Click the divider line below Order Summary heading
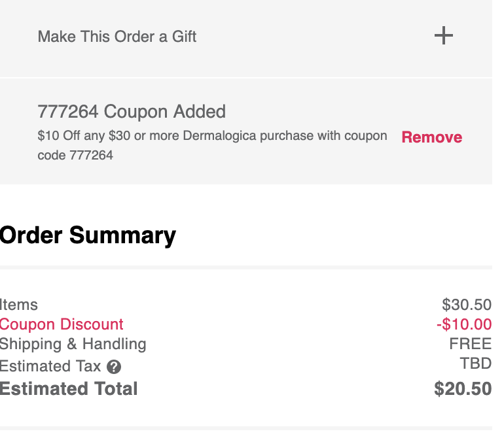 coord(246,267)
